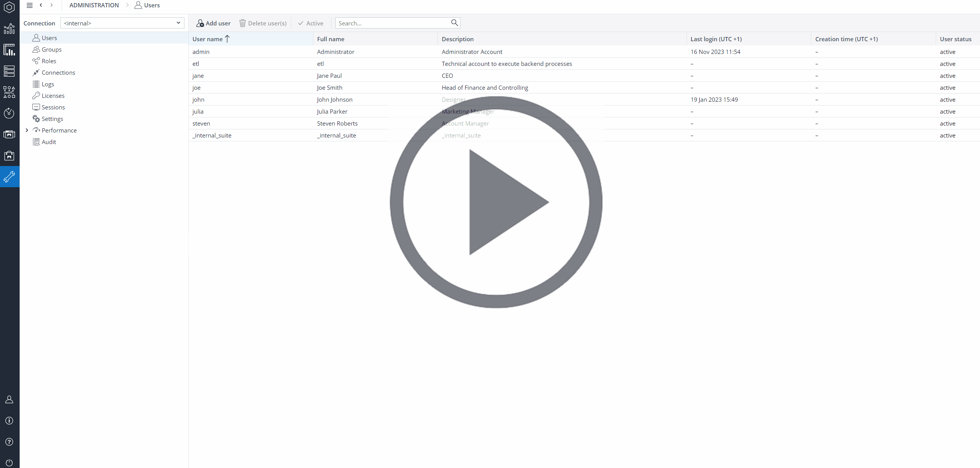
Task: Open the wrench Administration sidebar icon
Action: [10, 177]
